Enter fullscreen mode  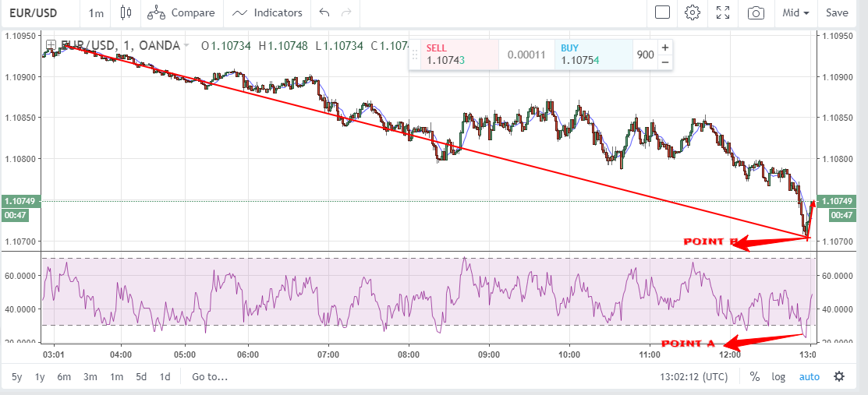[722, 12]
